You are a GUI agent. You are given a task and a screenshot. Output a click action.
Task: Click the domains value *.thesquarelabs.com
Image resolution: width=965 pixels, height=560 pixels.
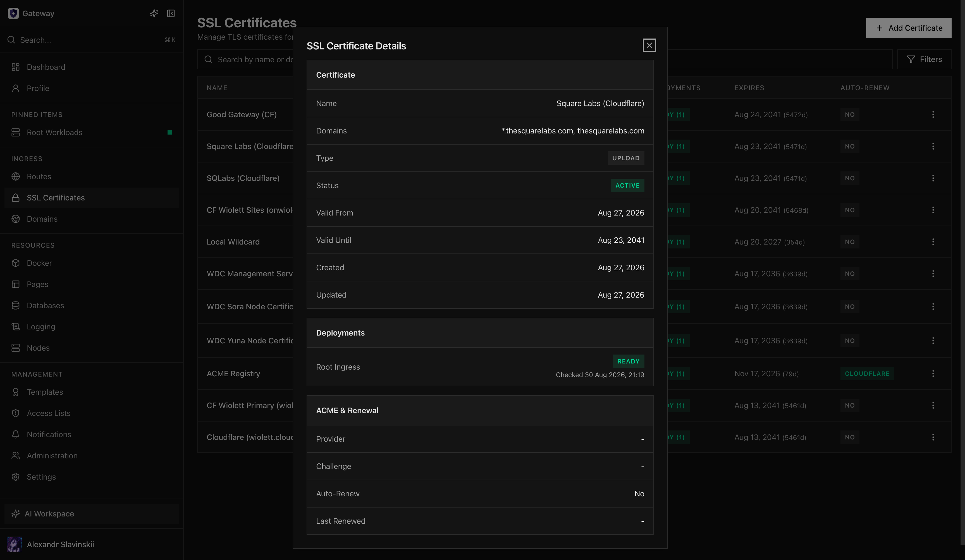point(538,131)
